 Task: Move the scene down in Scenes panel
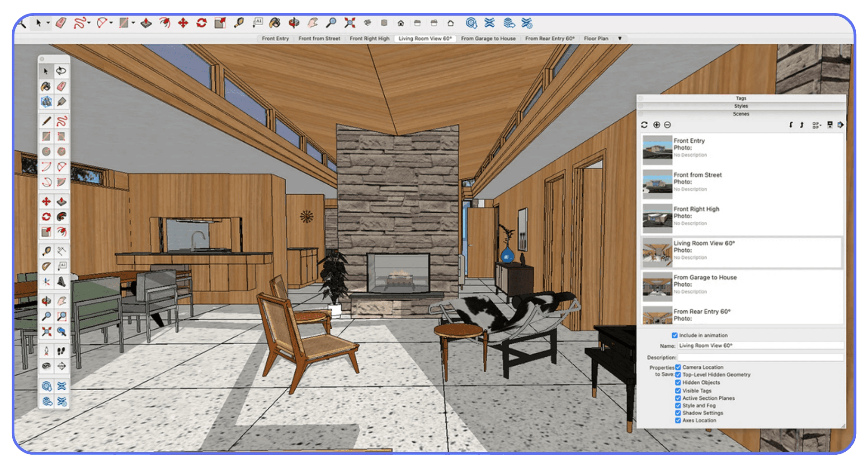[791, 125]
